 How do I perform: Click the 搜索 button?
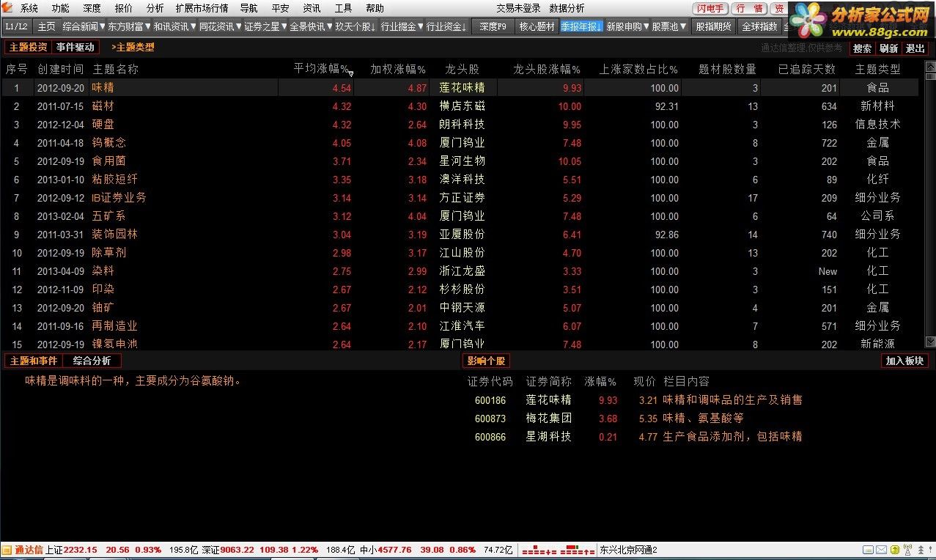point(863,48)
